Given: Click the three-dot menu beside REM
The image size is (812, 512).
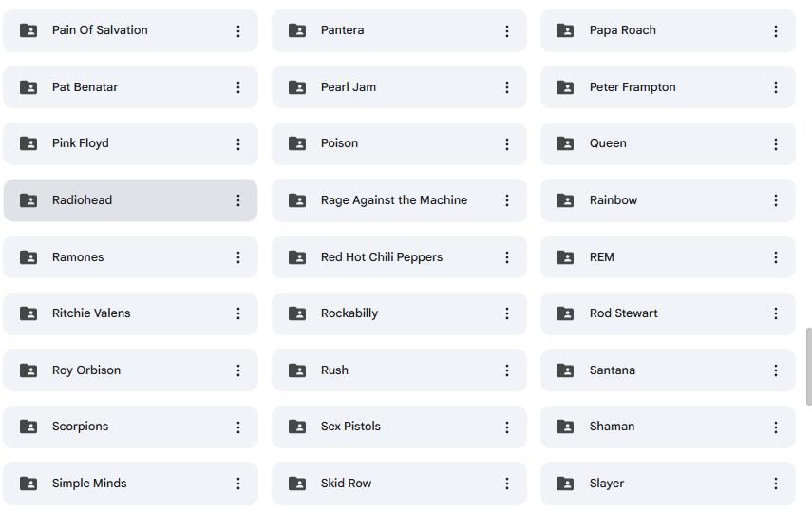Looking at the screenshot, I should pyautogui.click(x=776, y=257).
